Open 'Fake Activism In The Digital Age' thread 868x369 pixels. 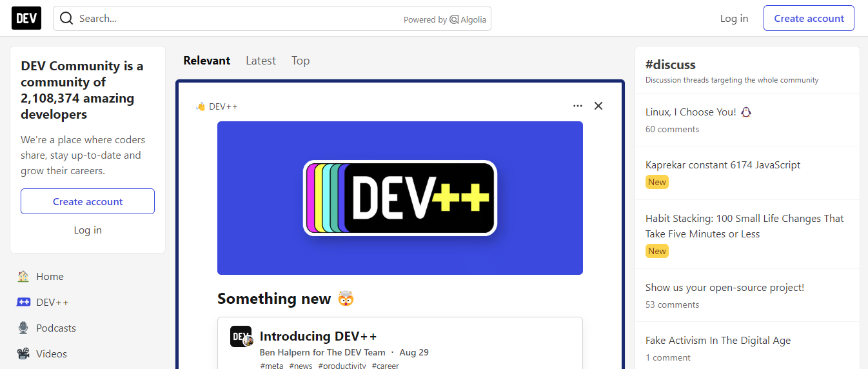[x=718, y=340]
